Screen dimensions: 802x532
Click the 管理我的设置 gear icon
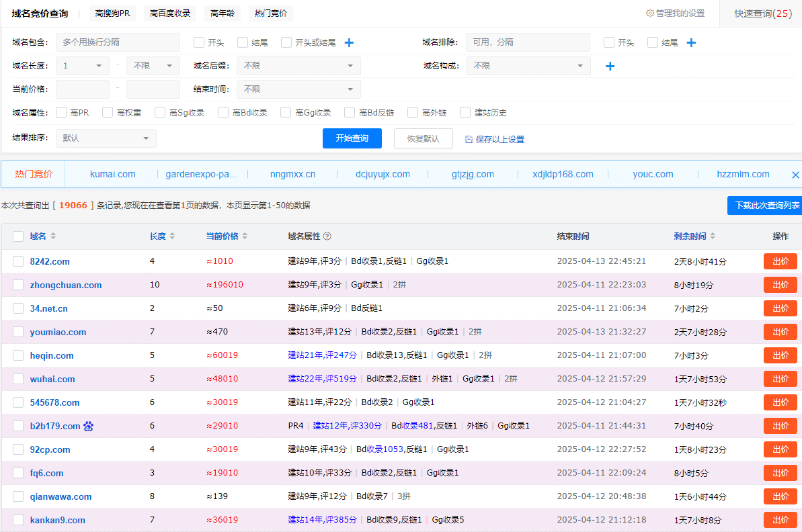[x=649, y=13]
